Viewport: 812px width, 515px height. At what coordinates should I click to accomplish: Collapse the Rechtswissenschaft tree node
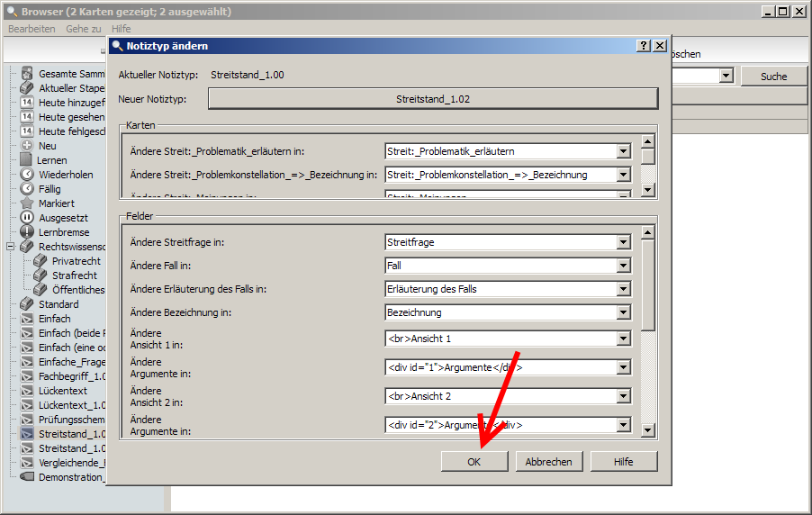11,247
